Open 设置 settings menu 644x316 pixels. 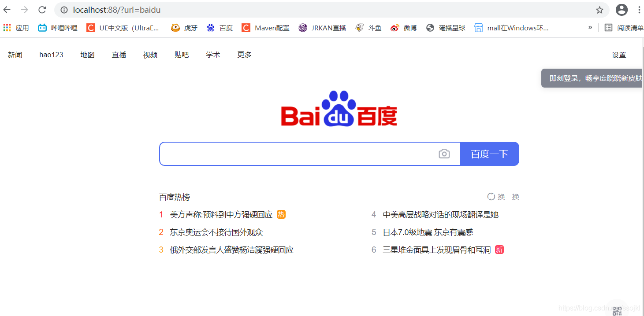619,55
